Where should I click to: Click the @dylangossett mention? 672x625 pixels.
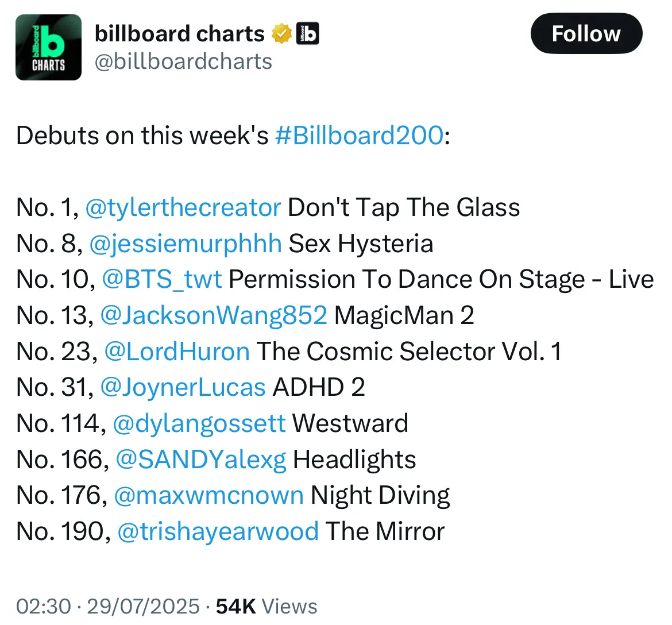point(199,423)
